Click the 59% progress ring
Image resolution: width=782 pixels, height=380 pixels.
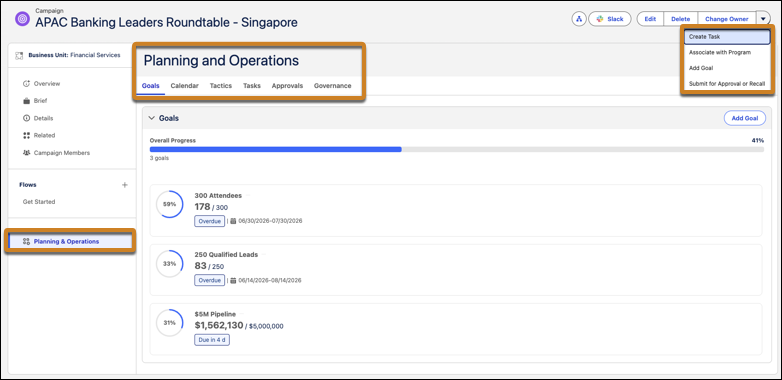pos(170,204)
